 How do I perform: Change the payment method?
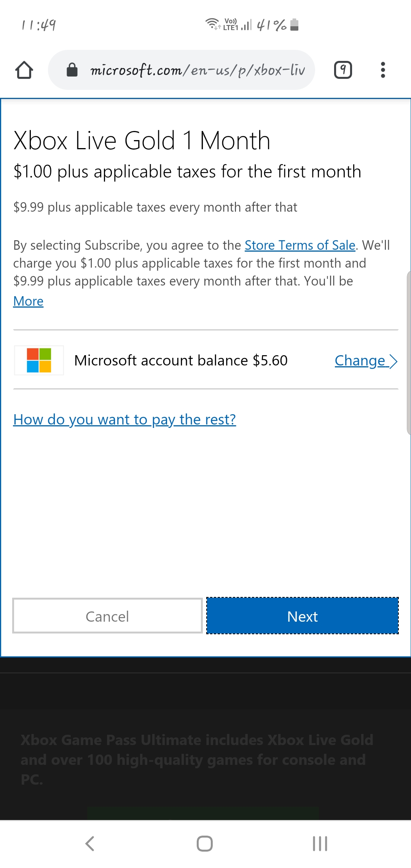click(360, 361)
